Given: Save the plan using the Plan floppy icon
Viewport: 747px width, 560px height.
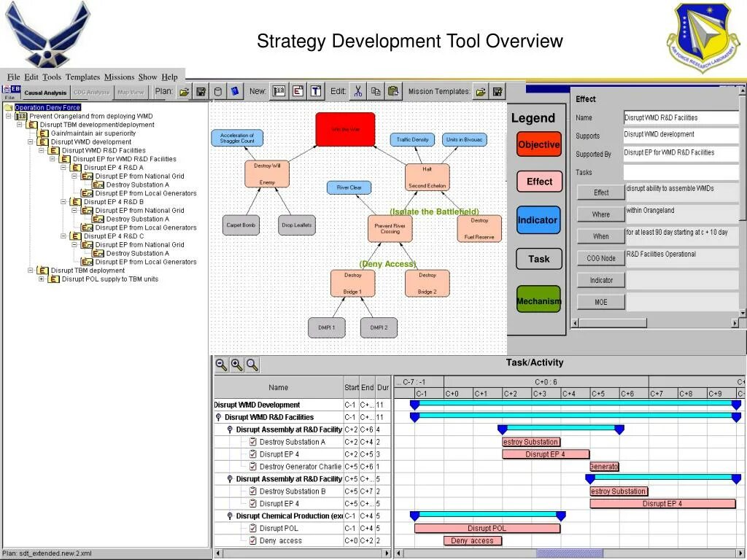Looking at the screenshot, I should [201, 91].
